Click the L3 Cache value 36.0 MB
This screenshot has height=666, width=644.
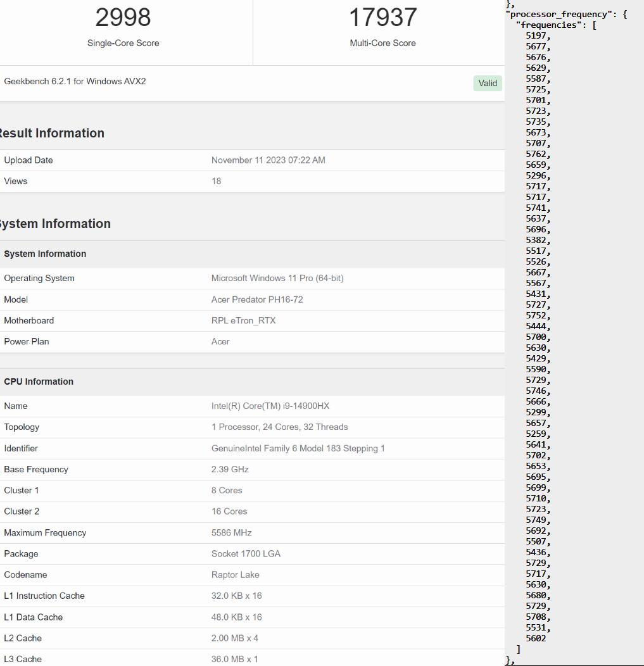pyautogui.click(x=234, y=659)
